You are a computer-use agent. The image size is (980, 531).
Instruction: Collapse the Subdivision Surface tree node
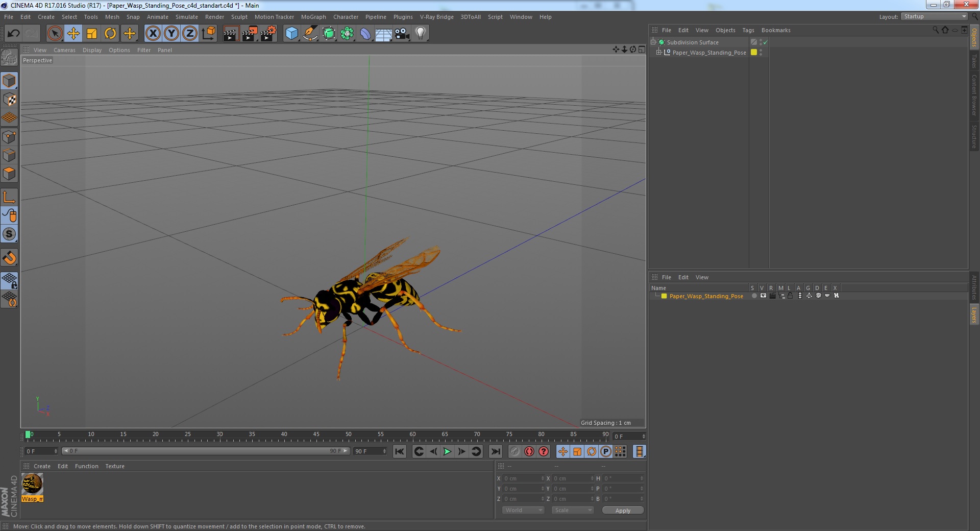pyautogui.click(x=653, y=42)
